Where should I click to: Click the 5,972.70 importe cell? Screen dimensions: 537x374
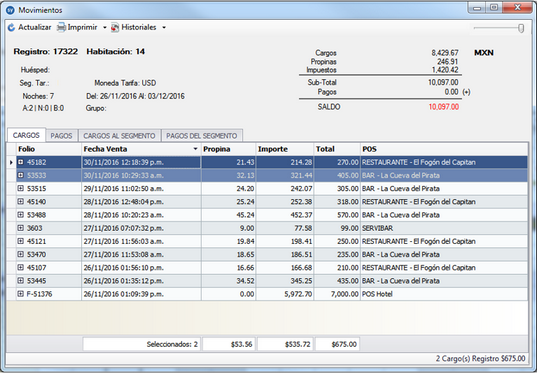point(285,294)
